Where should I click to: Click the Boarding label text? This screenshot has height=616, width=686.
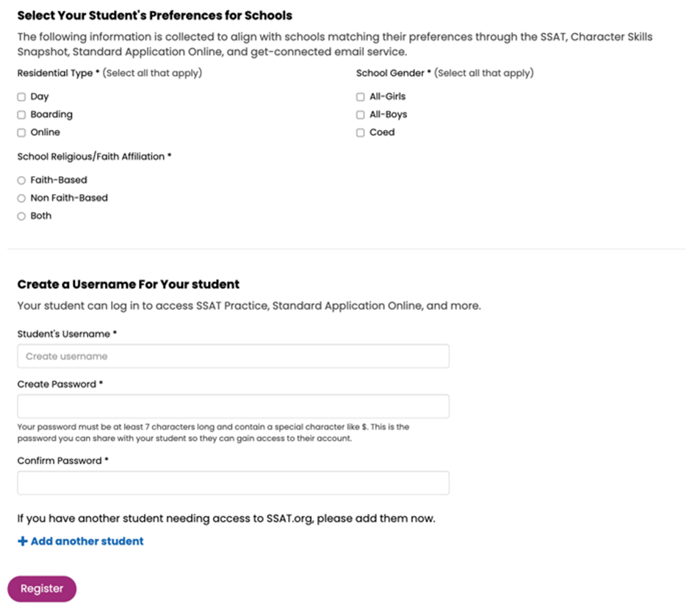[x=51, y=115]
